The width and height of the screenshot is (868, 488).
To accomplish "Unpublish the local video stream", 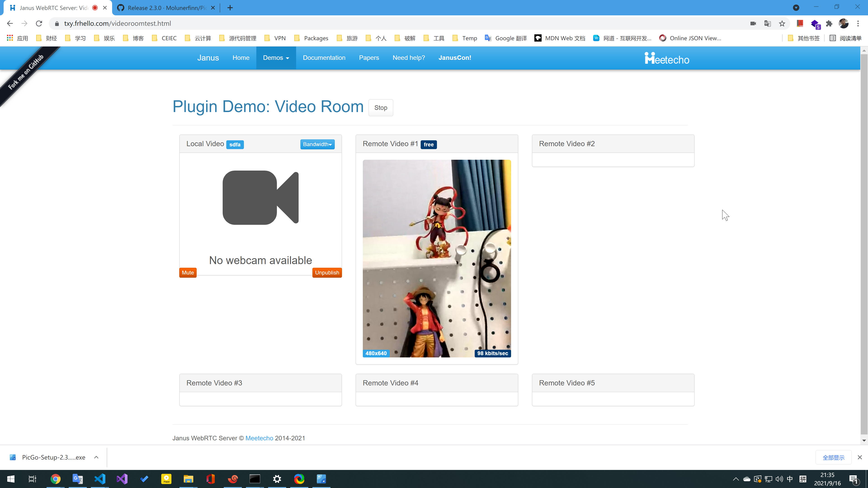I will pyautogui.click(x=327, y=272).
